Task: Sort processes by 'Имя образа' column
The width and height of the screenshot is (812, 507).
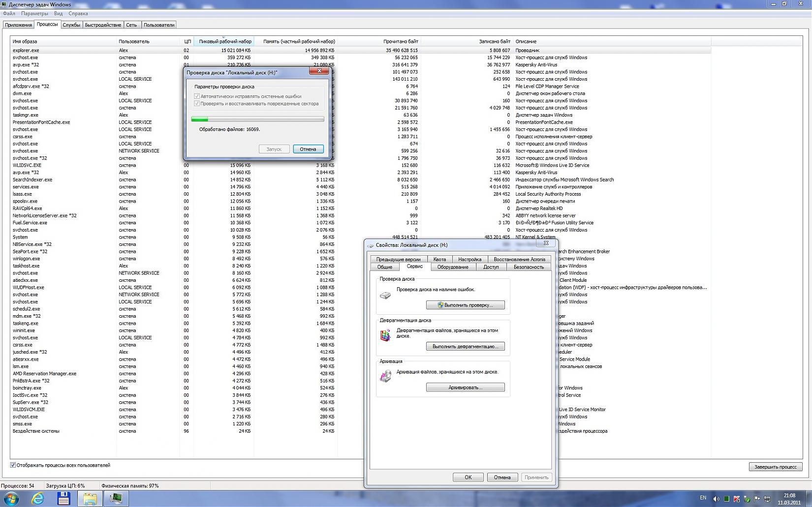Action: [x=25, y=42]
